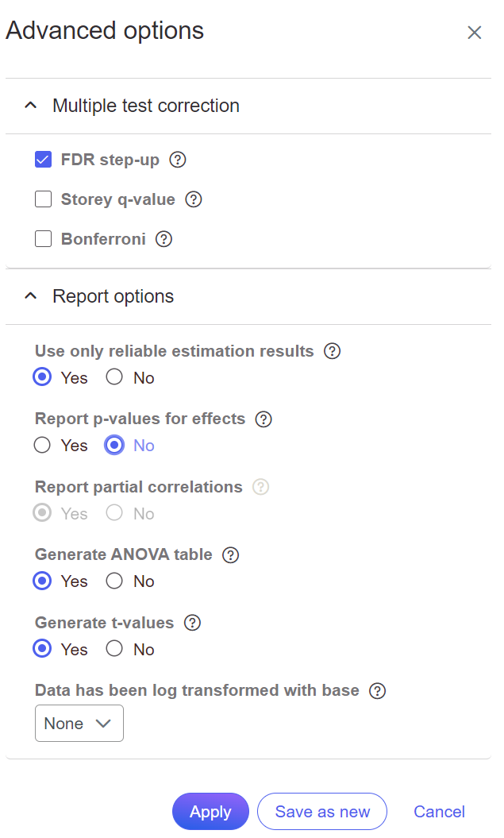Click help icon for reliable estimation results
504x838 pixels.
click(333, 351)
